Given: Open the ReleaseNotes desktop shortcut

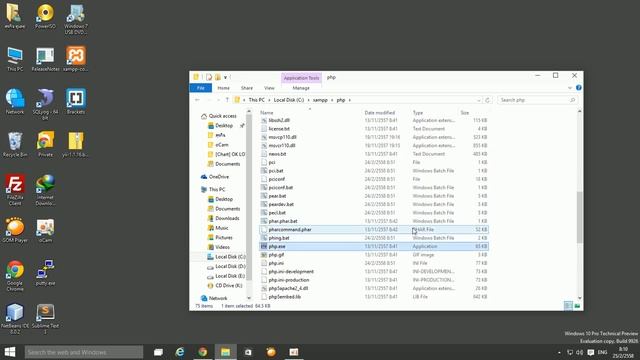Looking at the screenshot, I should tap(45, 59).
